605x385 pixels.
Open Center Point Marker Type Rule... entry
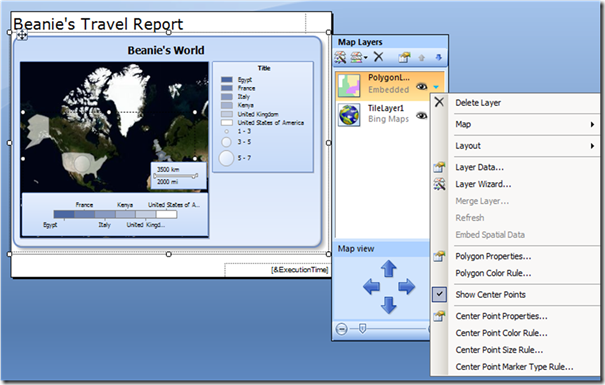click(x=515, y=367)
